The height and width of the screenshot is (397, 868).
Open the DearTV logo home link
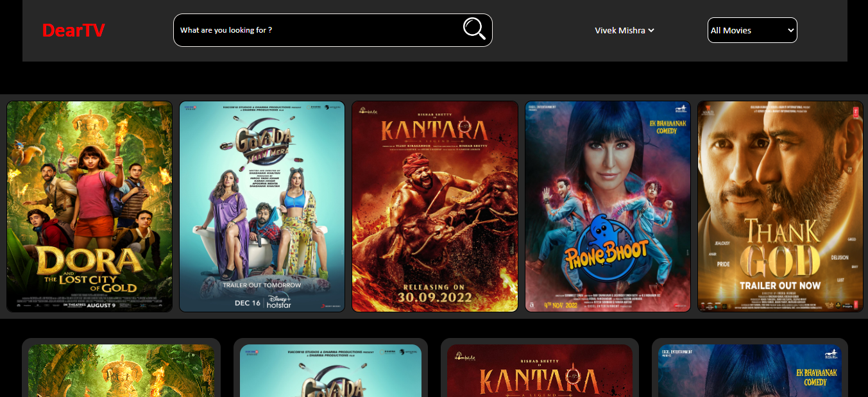73,30
